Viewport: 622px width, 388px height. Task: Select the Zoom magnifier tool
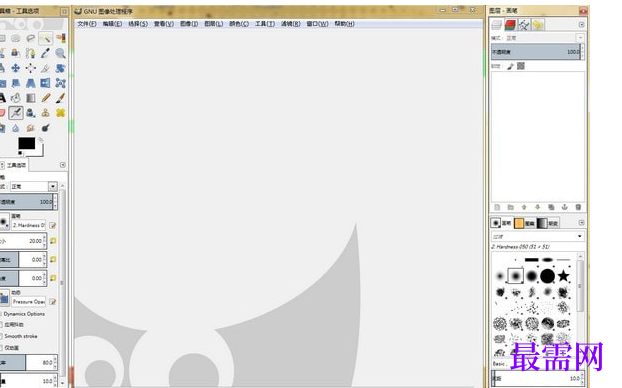(x=61, y=53)
